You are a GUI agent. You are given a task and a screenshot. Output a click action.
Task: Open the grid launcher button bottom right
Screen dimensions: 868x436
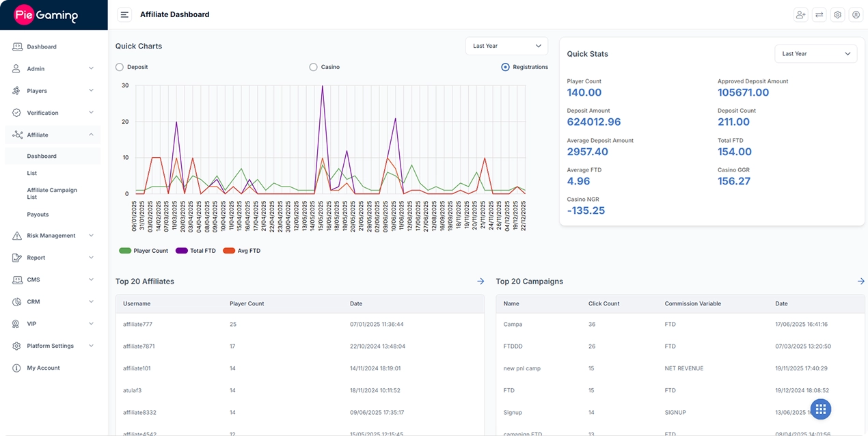(x=820, y=409)
